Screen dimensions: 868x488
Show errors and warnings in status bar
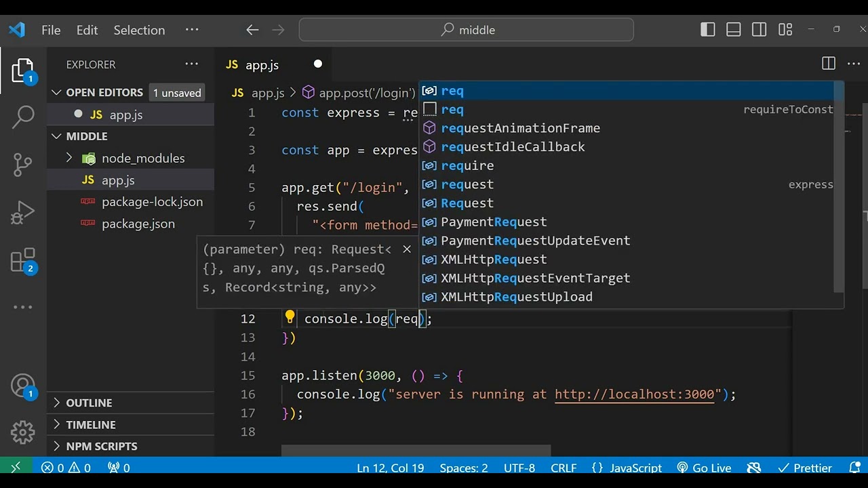point(66,468)
